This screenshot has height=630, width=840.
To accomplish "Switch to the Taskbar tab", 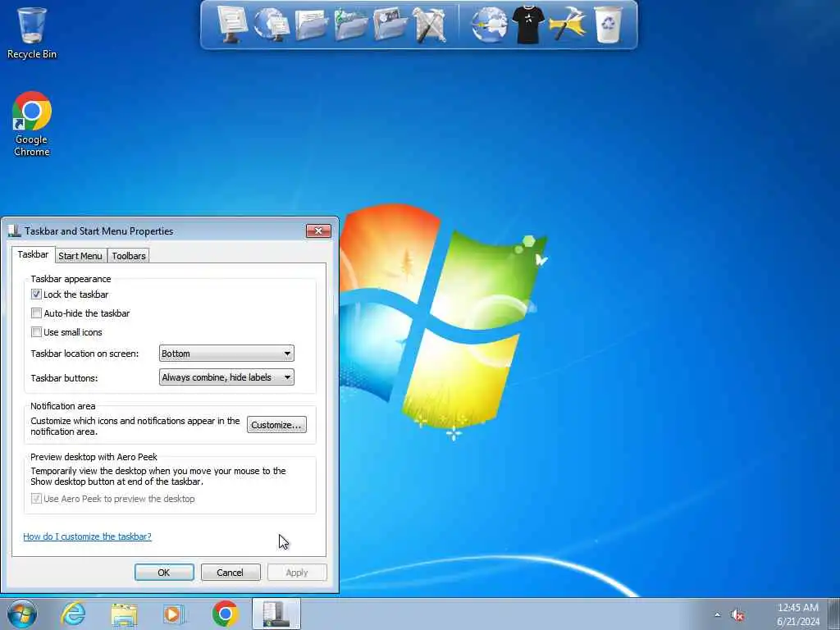I will 33,254.
